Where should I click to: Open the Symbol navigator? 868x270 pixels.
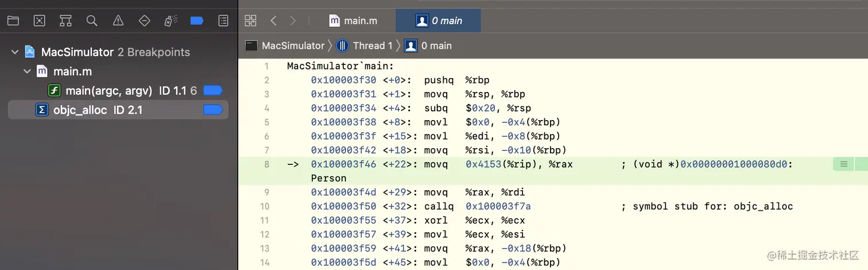click(65, 21)
